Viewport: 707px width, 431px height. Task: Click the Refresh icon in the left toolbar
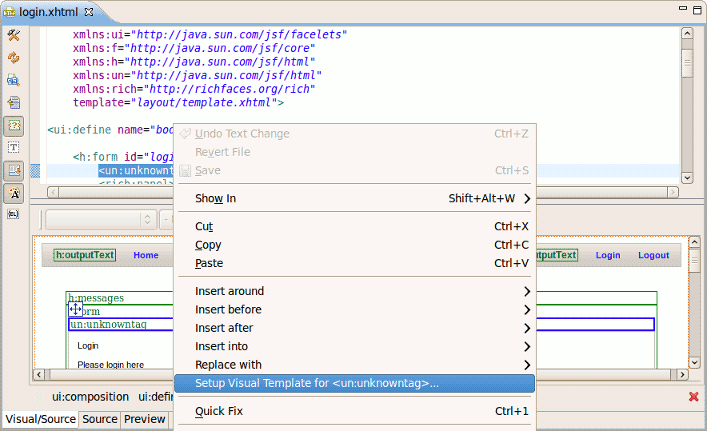pos(14,58)
